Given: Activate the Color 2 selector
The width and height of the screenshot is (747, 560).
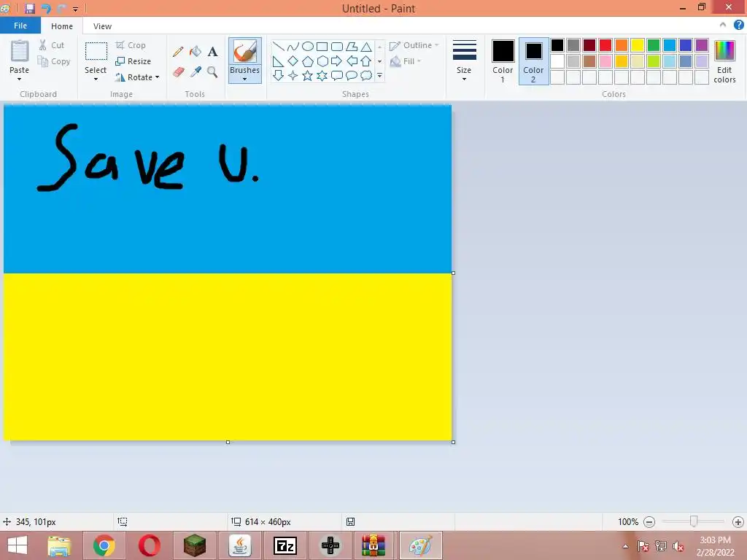Looking at the screenshot, I should click(533, 62).
